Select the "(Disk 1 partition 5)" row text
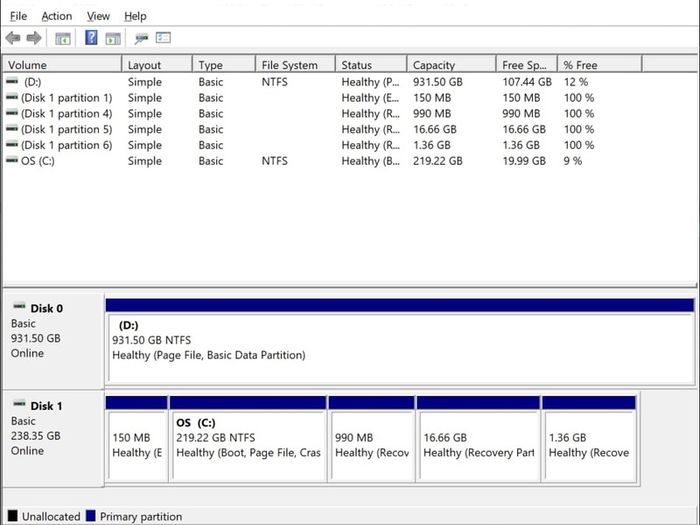This screenshot has width=700, height=525. (67, 129)
